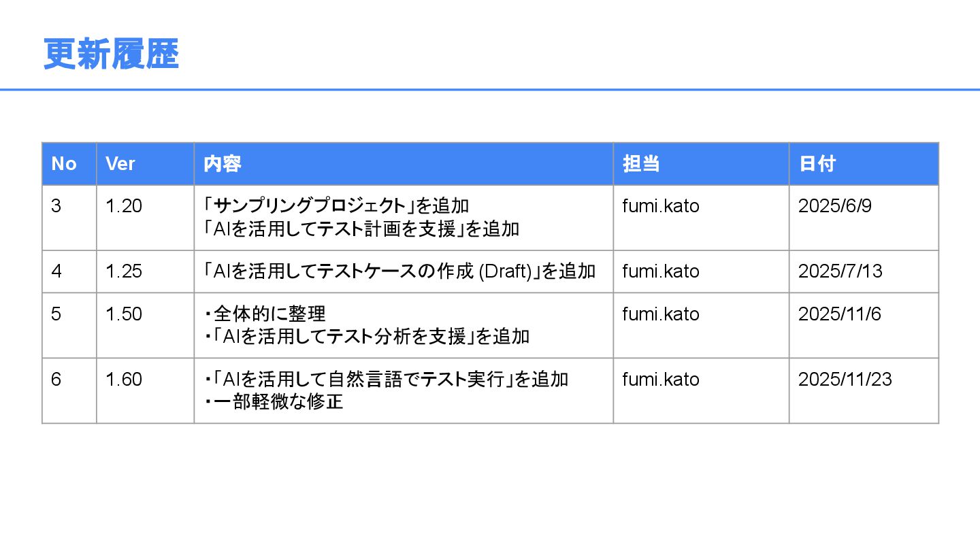Viewport: 980px width, 551px height.
Task: Click the 日付 column header
Action: tap(817, 164)
